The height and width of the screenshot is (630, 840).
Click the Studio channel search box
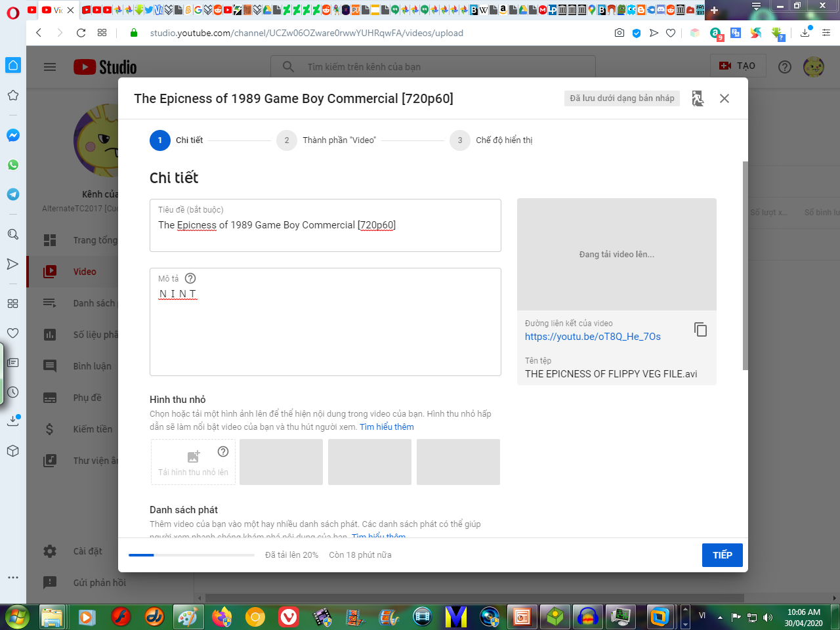(x=433, y=67)
